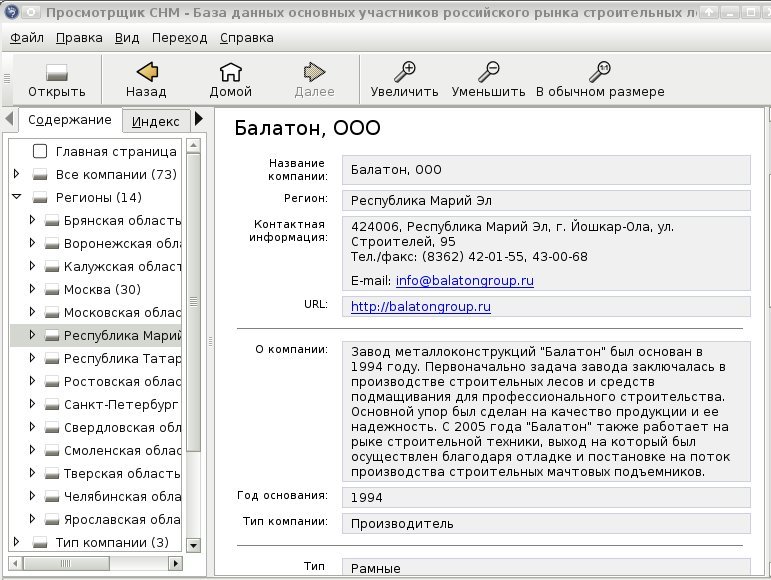Click the horizontal scrollbar left arrow

point(15,563)
